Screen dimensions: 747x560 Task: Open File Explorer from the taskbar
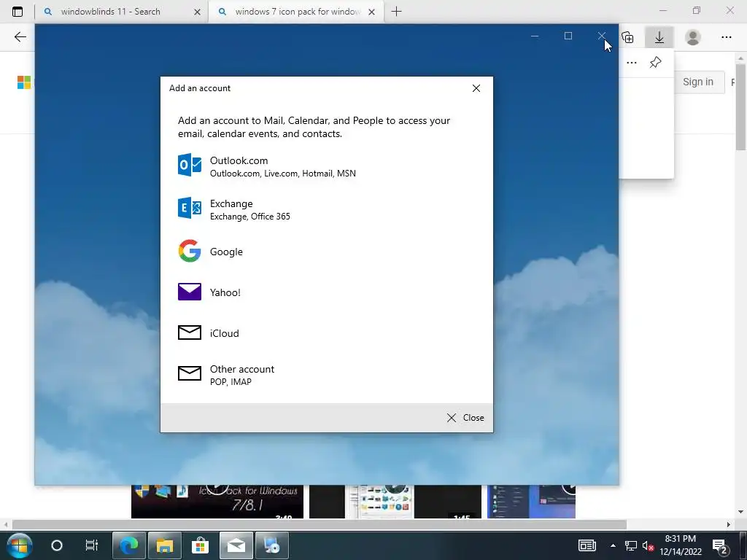164,545
